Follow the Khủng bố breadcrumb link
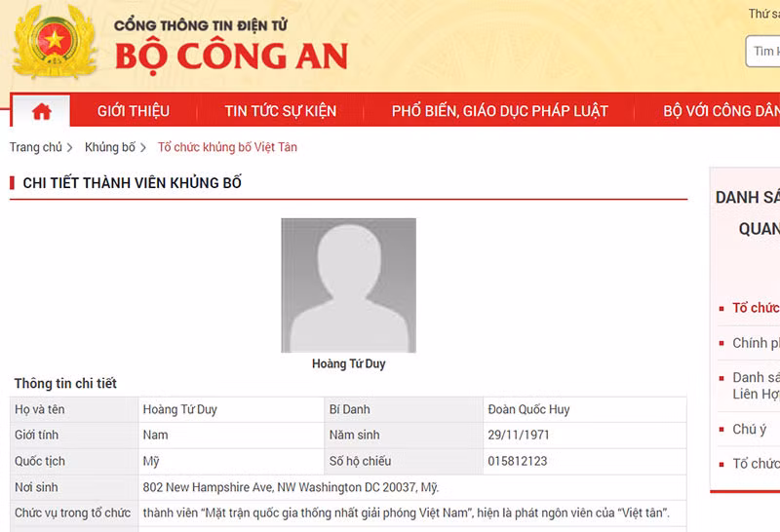This screenshot has height=532, width=780. [110, 147]
